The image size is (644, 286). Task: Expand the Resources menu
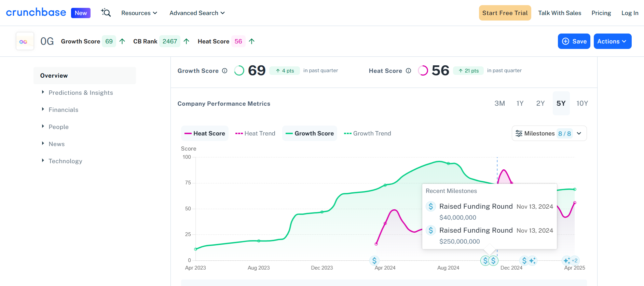click(139, 13)
